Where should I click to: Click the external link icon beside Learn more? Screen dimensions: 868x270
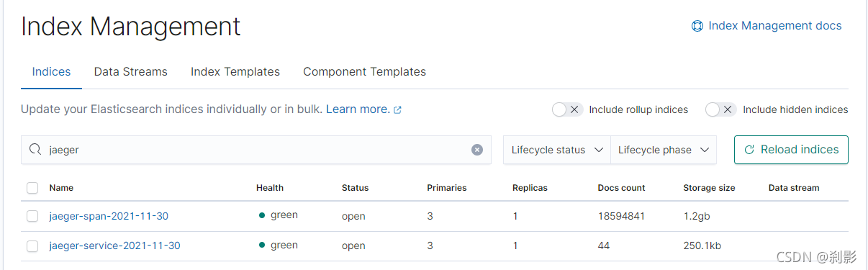click(397, 110)
